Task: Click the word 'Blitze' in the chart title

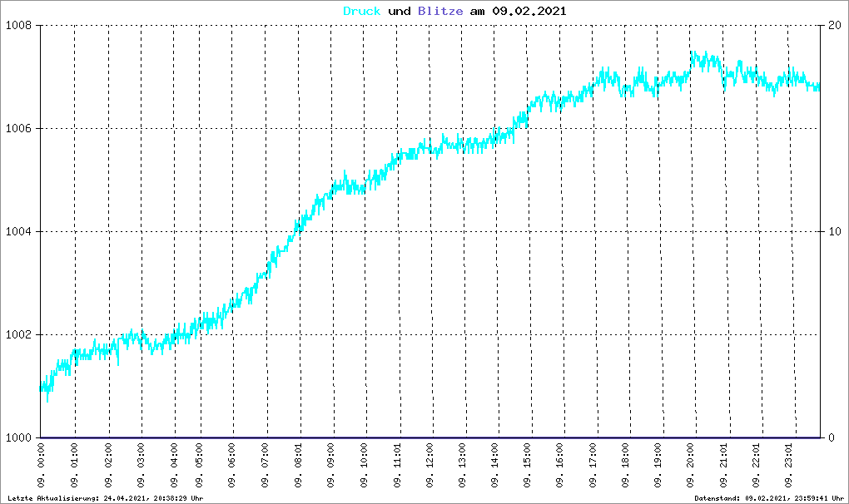Action: (x=440, y=12)
